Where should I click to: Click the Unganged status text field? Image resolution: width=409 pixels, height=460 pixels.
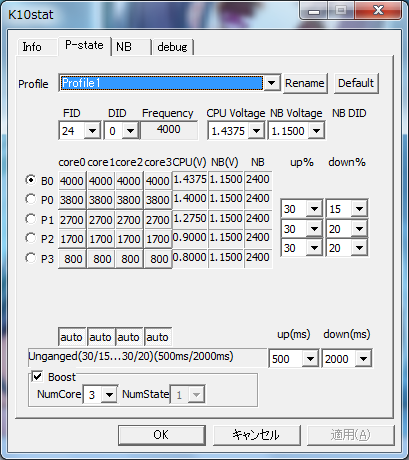tap(147, 357)
